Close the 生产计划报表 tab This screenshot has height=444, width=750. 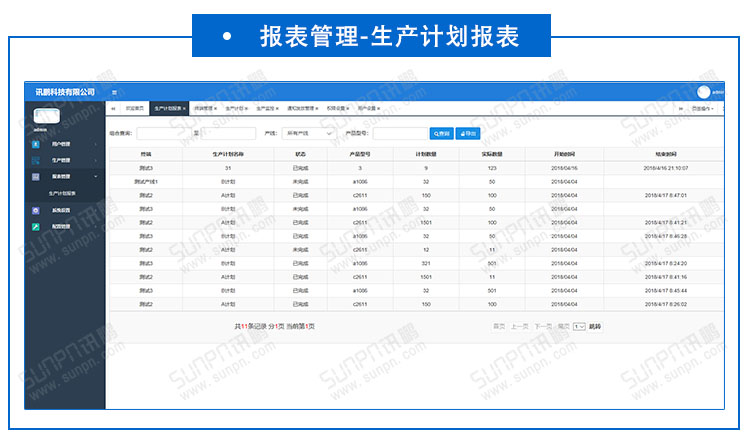184,109
